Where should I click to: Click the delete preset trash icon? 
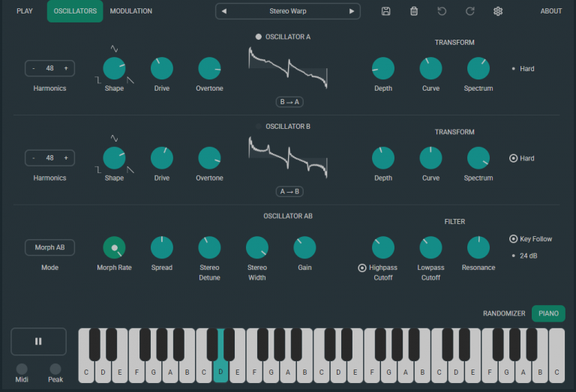[x=413, y=11]
